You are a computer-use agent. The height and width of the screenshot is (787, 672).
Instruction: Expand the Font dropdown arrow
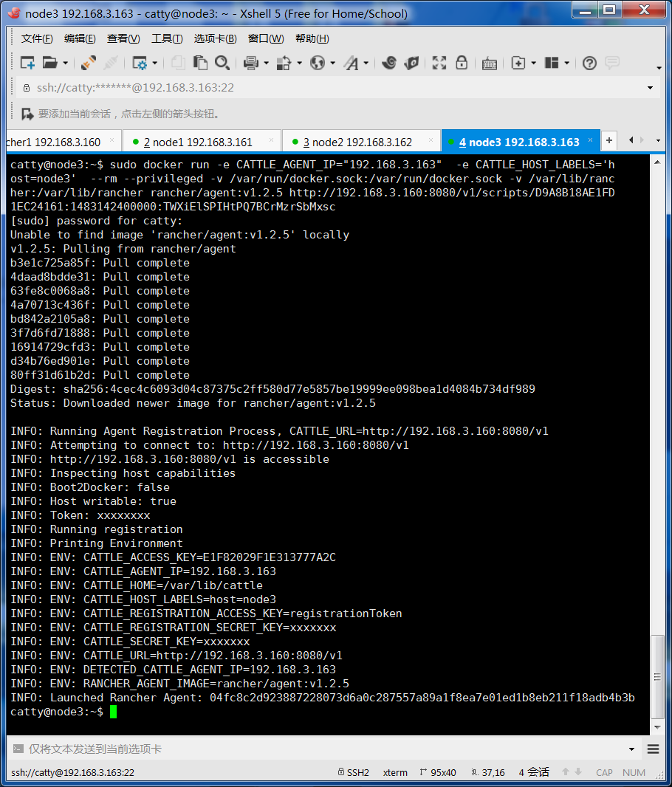pos(366,63)
